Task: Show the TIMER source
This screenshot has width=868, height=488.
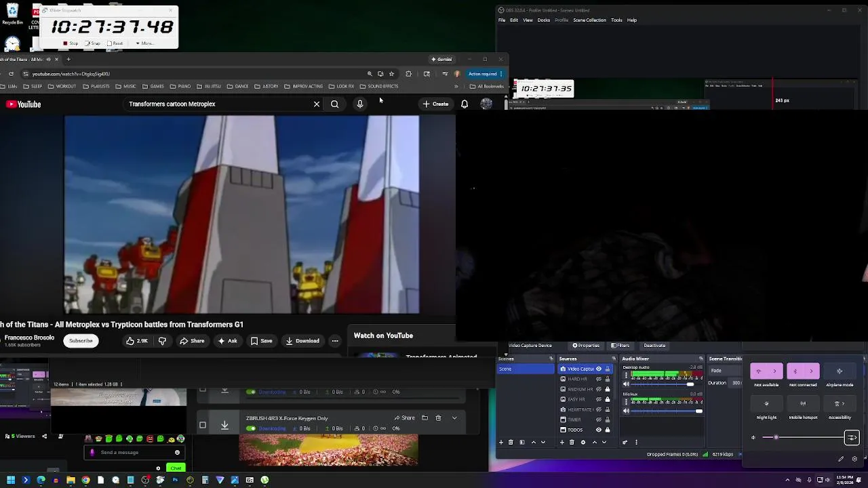Action: tap(599, 420)
